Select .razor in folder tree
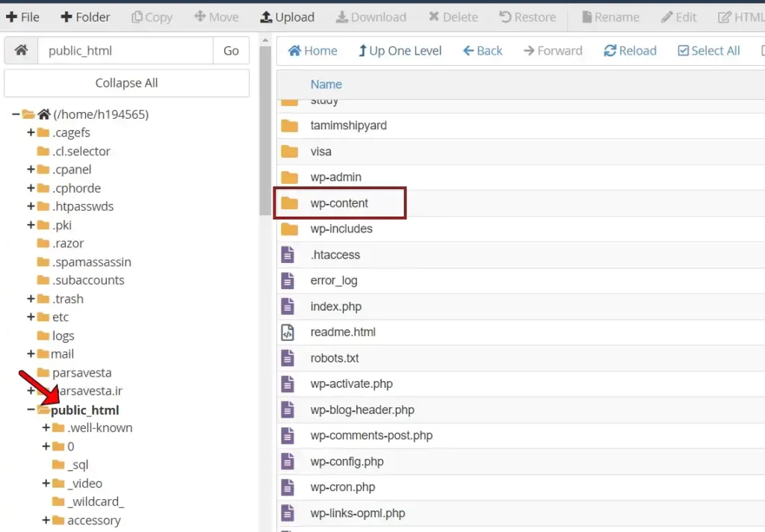Image resolution: width=765 pixels, height=532 pixels. [68, 243]
